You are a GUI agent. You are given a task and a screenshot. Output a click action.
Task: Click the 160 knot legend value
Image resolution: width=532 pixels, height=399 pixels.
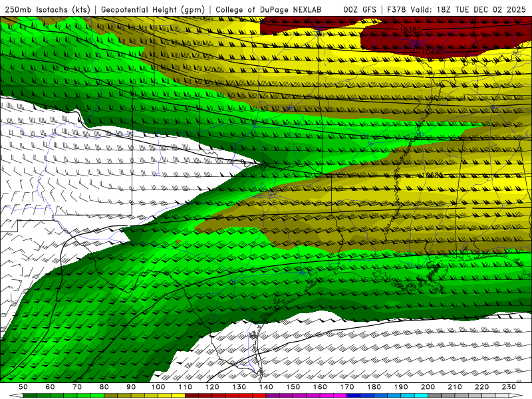click(x=320, y=387)
